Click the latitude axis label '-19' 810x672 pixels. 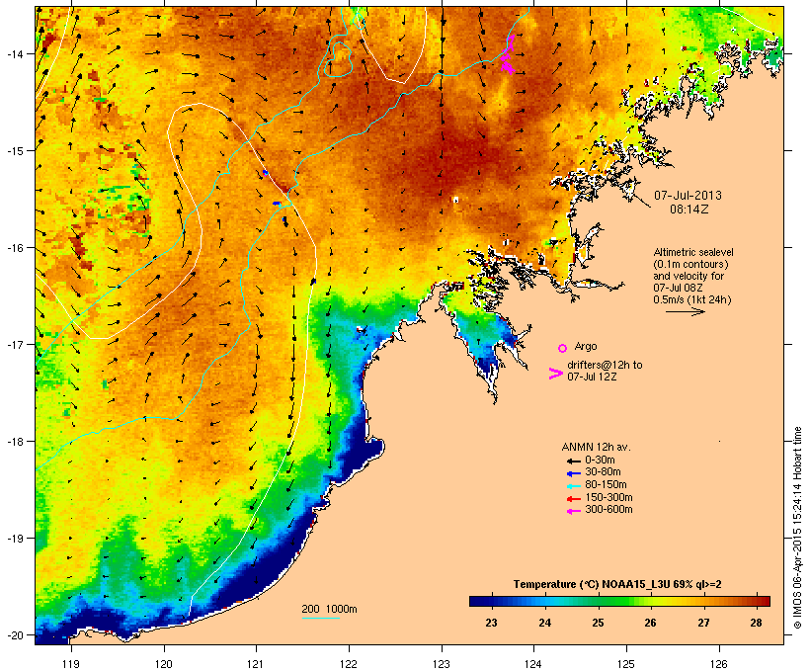coord(15,539)
